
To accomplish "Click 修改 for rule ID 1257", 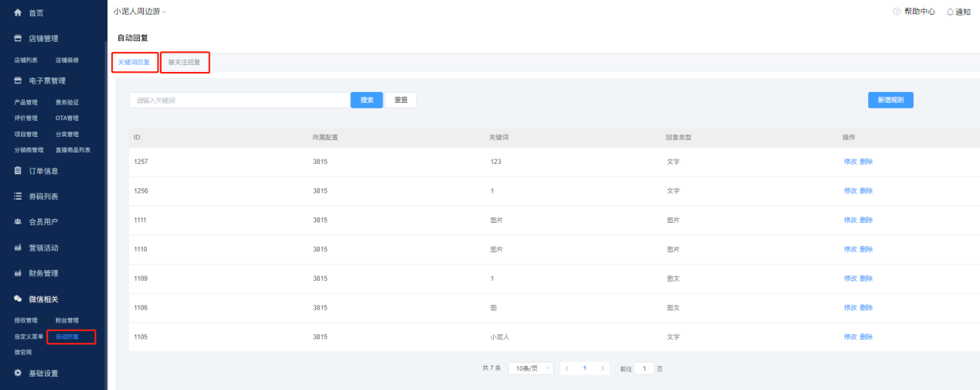I will tap(850, 162).
